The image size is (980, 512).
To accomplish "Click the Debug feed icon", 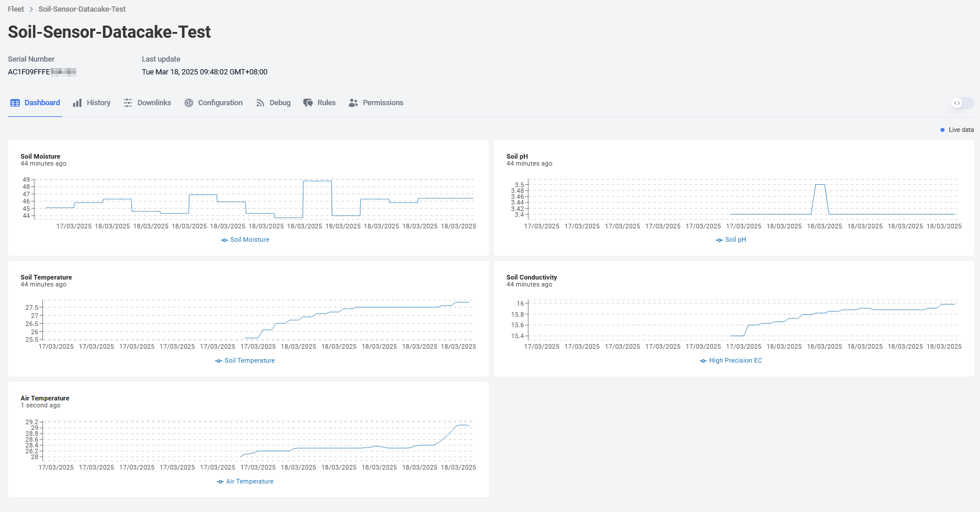I will point(260,103).
